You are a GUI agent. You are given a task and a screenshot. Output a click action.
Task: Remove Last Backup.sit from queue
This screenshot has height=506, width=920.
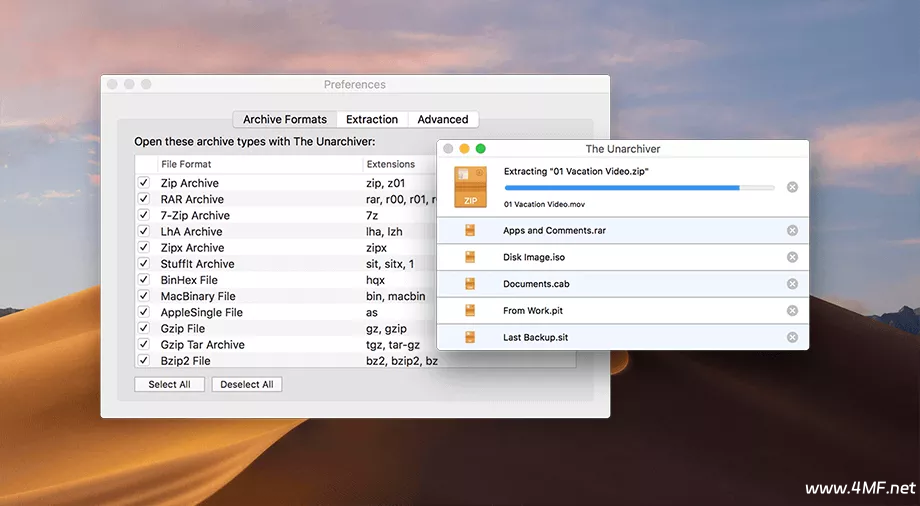792,338
